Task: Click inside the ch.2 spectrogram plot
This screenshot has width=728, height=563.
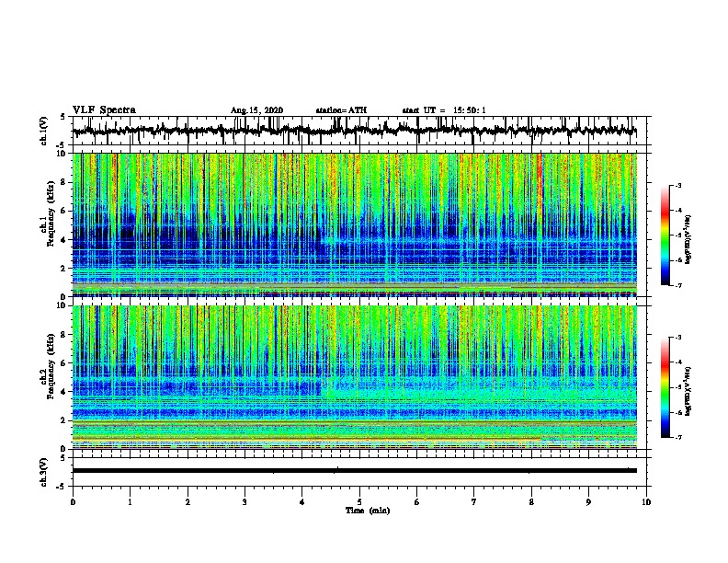Action: [x=355, y=377]
